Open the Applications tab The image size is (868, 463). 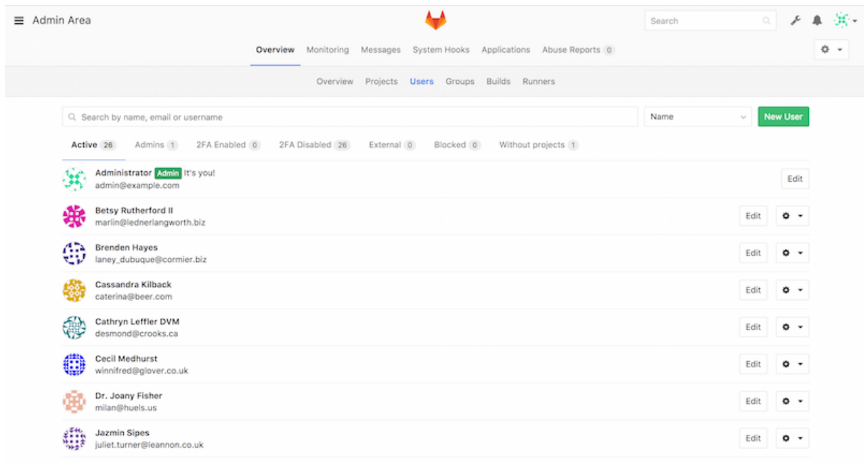[x=506, y=50]
